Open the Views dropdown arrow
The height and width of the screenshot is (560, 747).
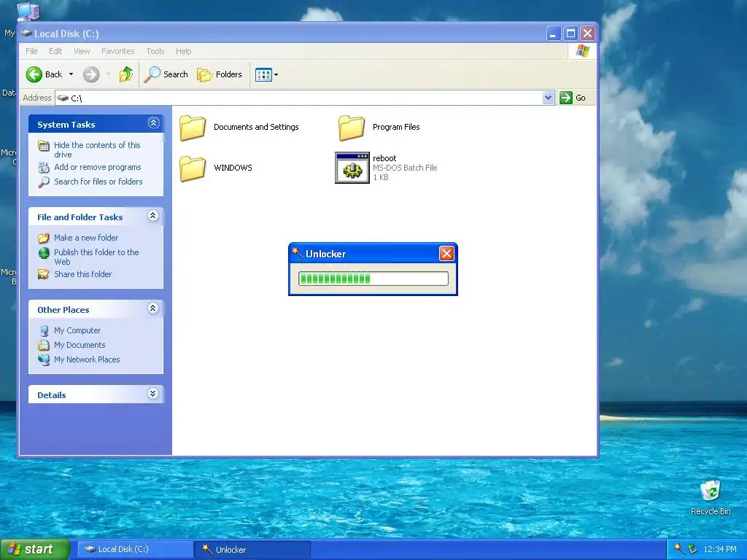click(276, 75)
